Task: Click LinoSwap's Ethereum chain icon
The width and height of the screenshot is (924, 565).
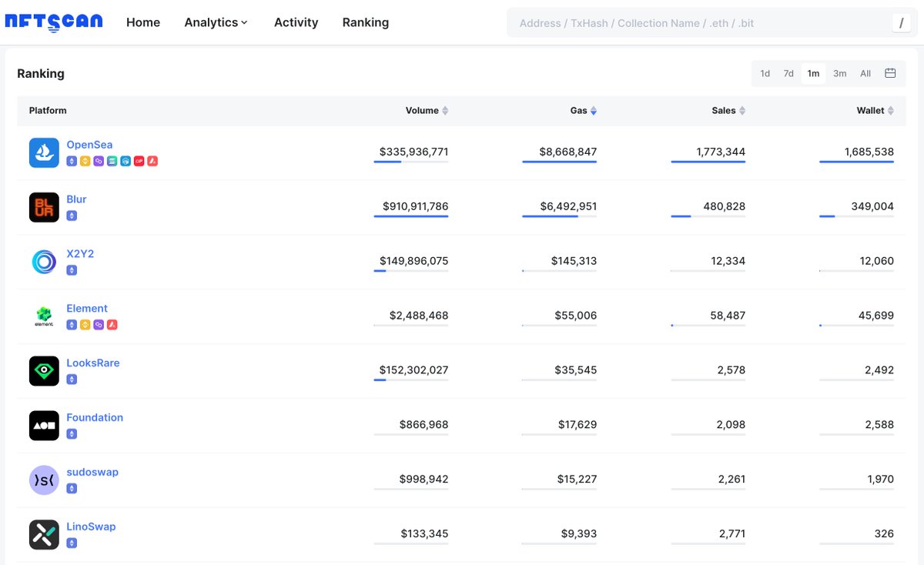Action: click(72, 543)
